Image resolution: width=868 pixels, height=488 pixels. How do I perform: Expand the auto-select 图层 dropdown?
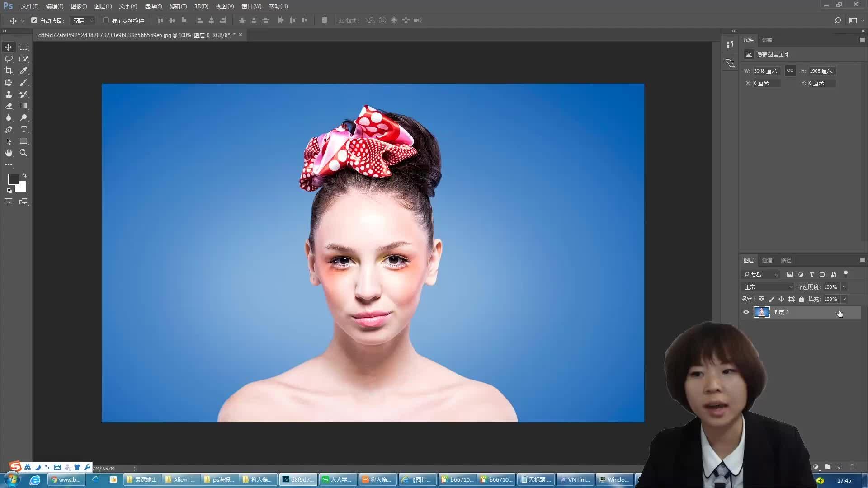(x=83, y=20)
